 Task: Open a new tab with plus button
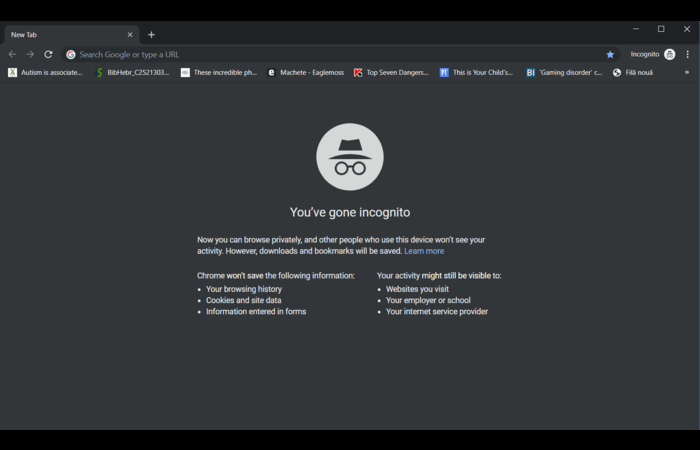[x=151, y=35]
